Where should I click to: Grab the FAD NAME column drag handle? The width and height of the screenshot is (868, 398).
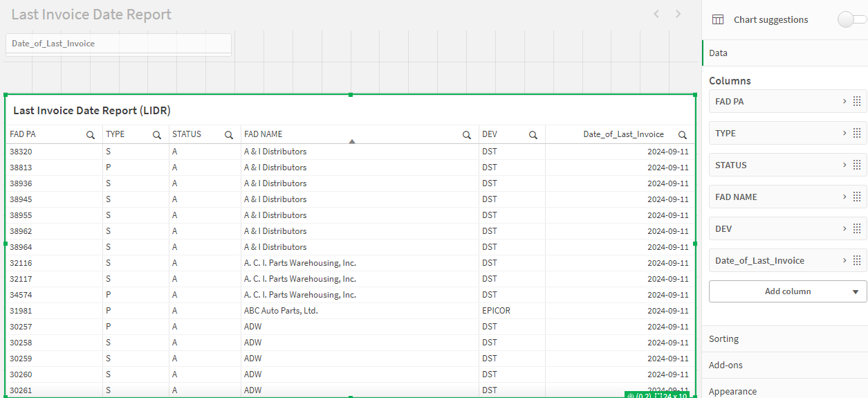point(857,197)
